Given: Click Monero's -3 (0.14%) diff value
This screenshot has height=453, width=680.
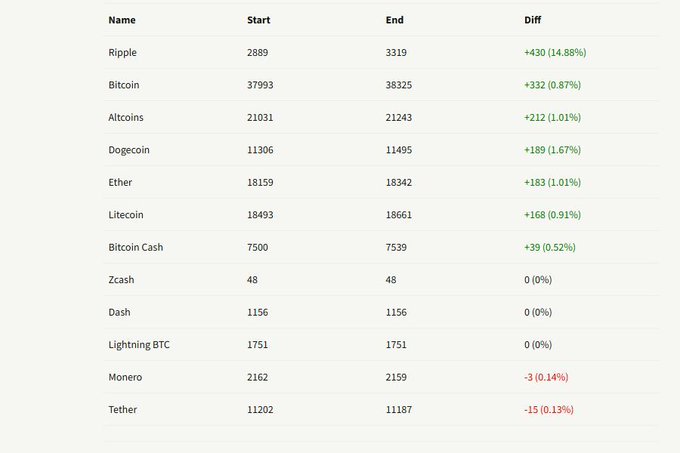Looking at the screenshot, I should (547, 377).
